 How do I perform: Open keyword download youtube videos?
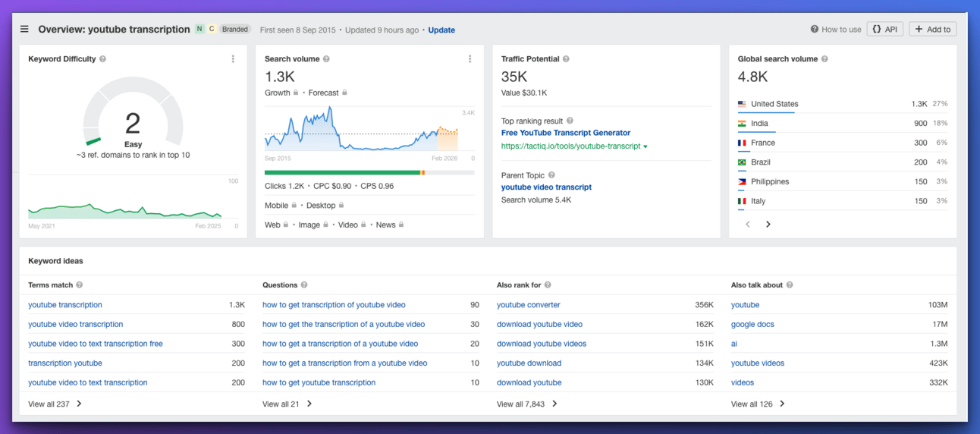[x=542, y=344]
